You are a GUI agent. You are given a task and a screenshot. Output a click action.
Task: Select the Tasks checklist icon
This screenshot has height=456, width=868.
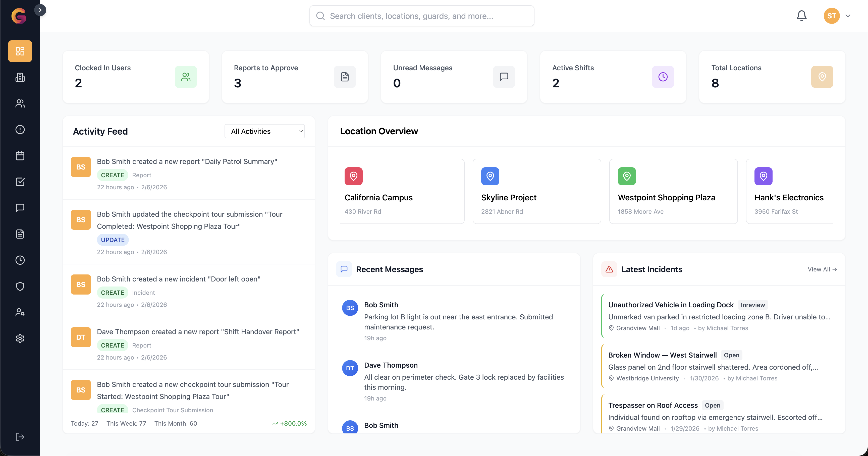(20, 182)
